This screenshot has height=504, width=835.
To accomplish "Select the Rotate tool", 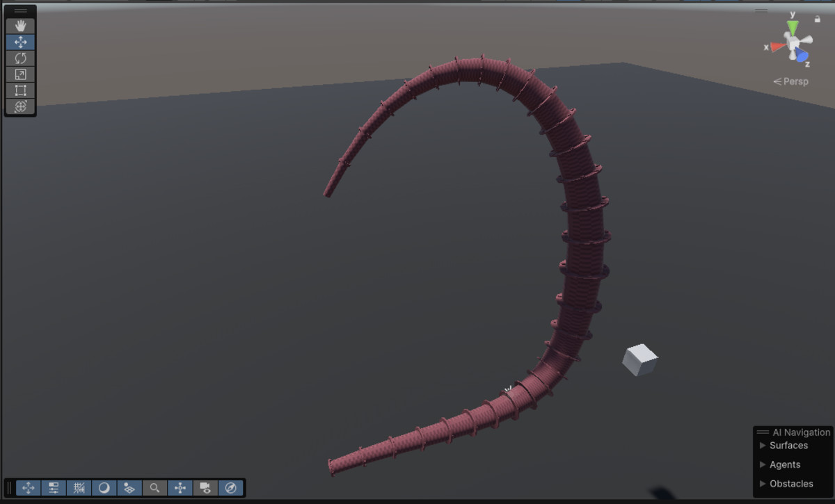I will [20, 58].
